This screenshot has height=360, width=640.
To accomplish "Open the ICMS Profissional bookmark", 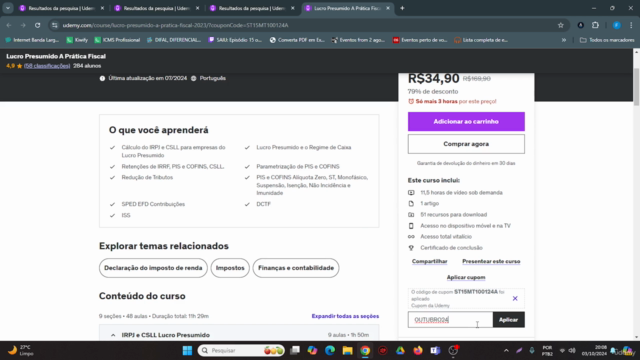I will coord(117,40).
